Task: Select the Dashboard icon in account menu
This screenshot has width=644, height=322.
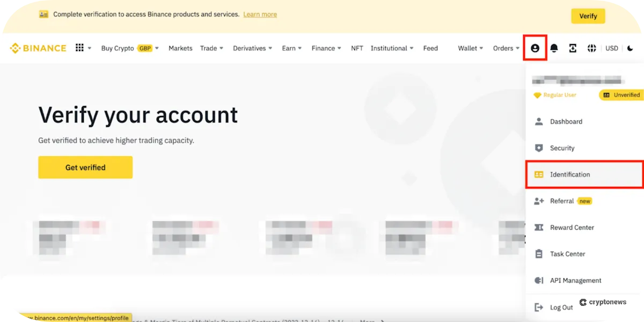Action: click(x=537, y=121)
